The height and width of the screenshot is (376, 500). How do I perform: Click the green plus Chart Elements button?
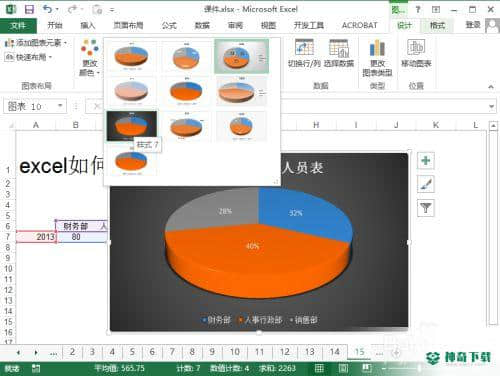click(x=426, y=161)
